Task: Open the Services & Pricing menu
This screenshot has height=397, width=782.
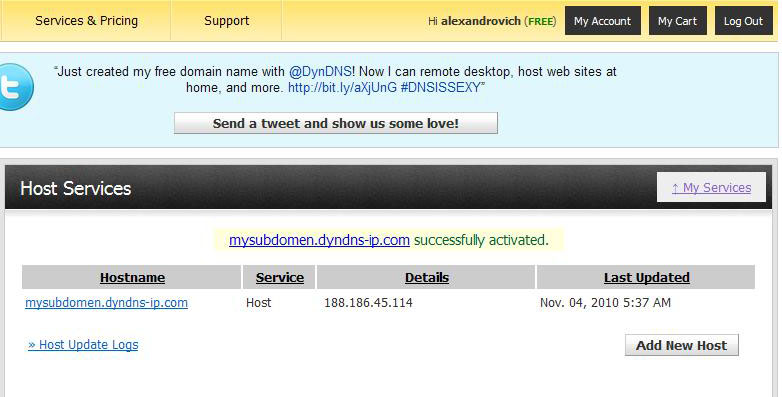Action: pos(86,21)
